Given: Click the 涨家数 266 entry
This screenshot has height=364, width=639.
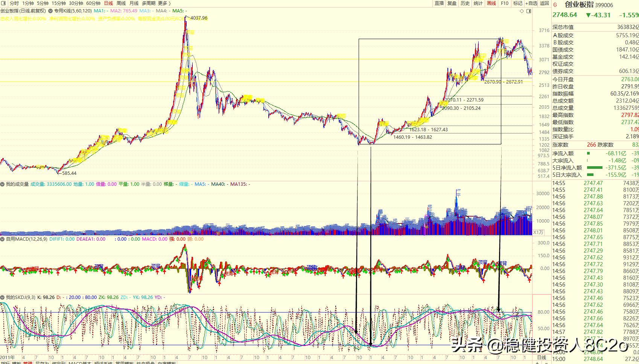Looking at the screenshot, I should tap(574, 145).
